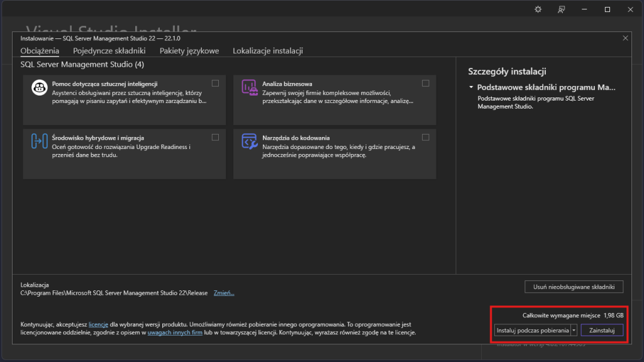Select the Narzędzia do kodowania checkbox
This screenshot has height=362, width=644.
[x=426, y=138]
